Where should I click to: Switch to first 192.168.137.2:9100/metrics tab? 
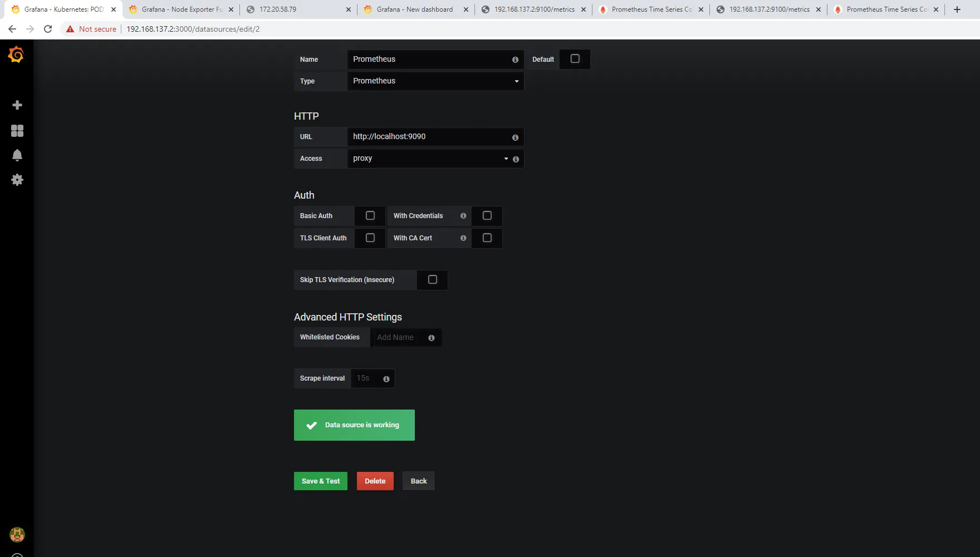(534, 9)
